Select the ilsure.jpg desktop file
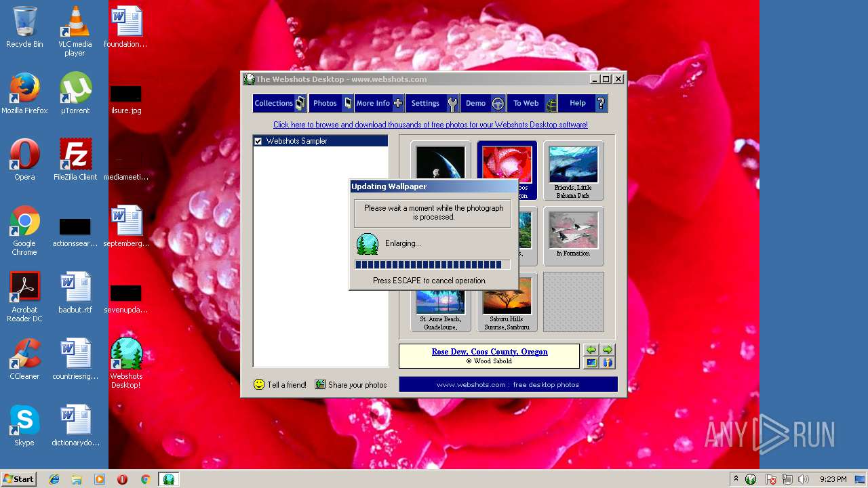This screenshot has width=868, height=488. click(x=125, y=99)
